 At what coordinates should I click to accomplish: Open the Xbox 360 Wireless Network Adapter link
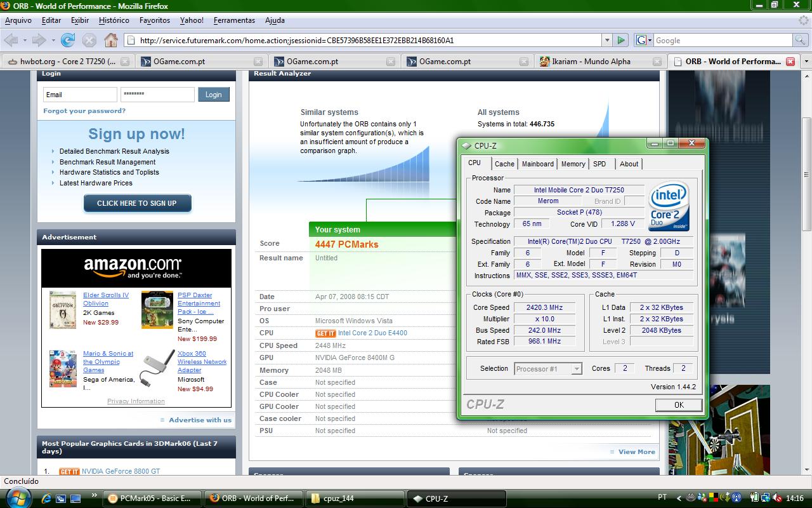point(202,361)
